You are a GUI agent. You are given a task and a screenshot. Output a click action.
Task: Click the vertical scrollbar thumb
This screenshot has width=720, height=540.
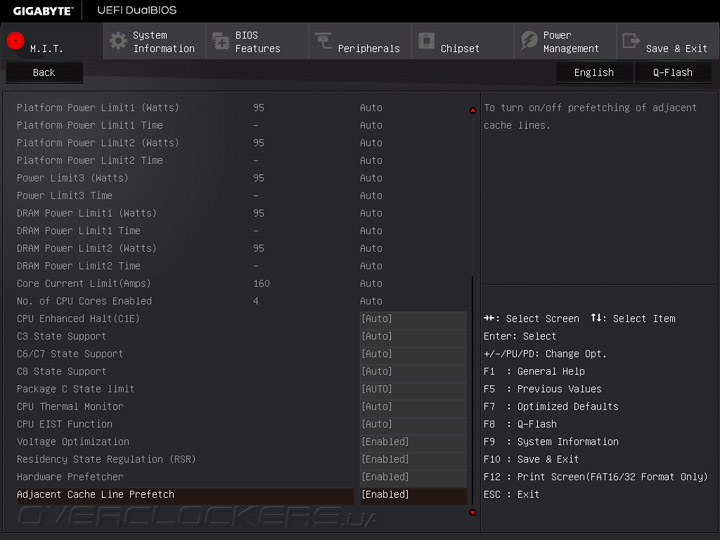473,390
